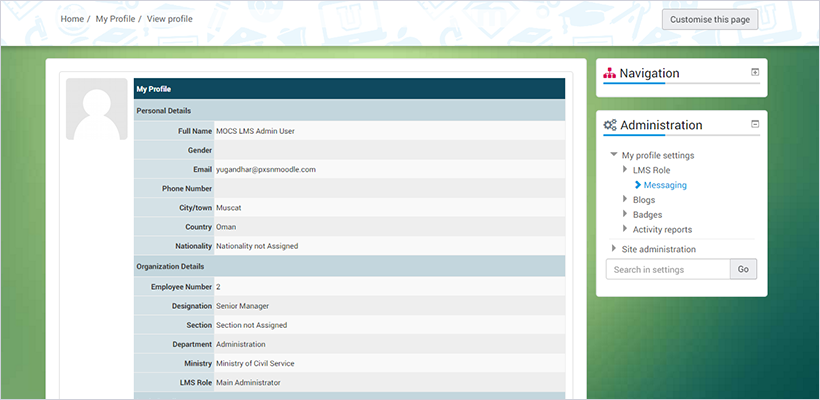
Task: Select View profile in the breadcrumb
Action: (169, 19)
